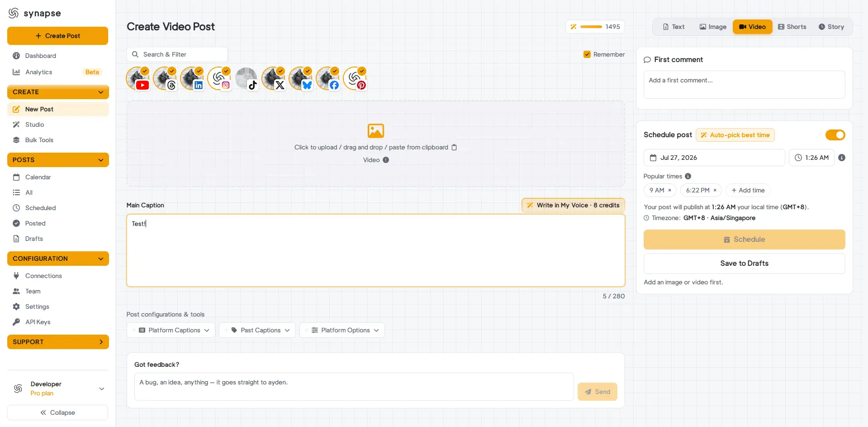This screenshot has height=427, width=868.
Task: Click the credits wand icon near 1495
Action: pos(574,27)
